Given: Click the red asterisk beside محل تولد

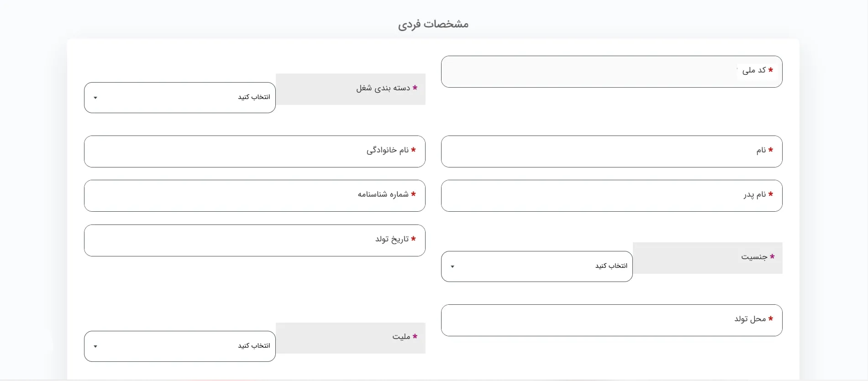Looking at the screenshot, I should [771, 318].
